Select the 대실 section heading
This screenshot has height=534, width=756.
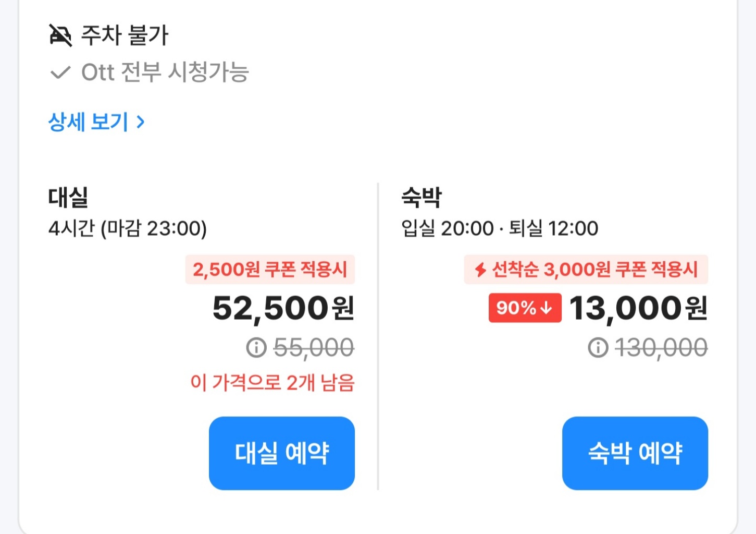pos(68,198)
